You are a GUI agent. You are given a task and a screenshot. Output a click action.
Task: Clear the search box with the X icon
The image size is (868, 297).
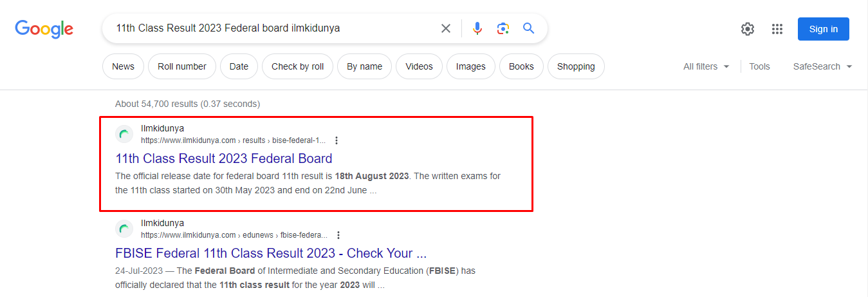coord(445,28)
